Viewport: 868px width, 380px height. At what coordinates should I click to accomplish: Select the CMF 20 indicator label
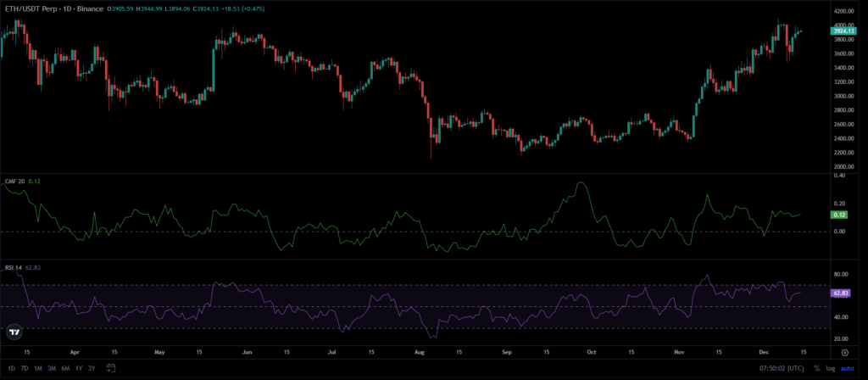tap(14, 182)
